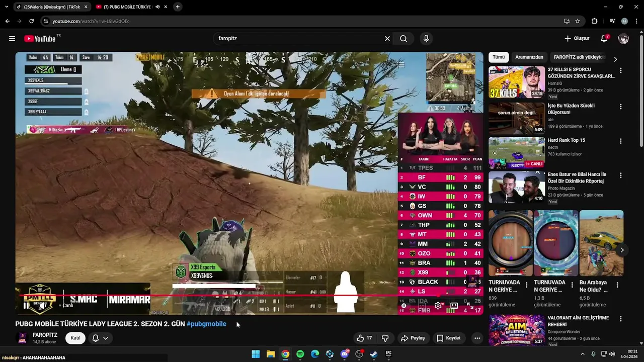Run search with the magnifier button
Screen dimensions: 644x362
pos(404,39)
